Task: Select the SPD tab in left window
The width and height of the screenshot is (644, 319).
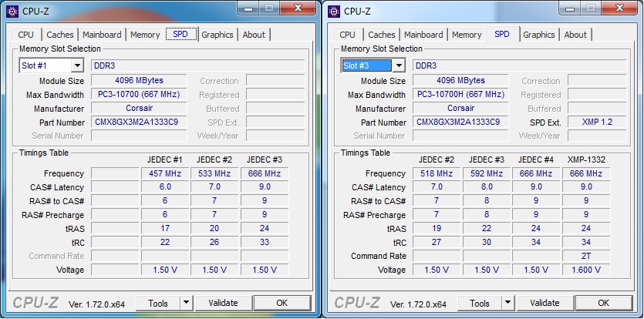Action: coord(180,34)
